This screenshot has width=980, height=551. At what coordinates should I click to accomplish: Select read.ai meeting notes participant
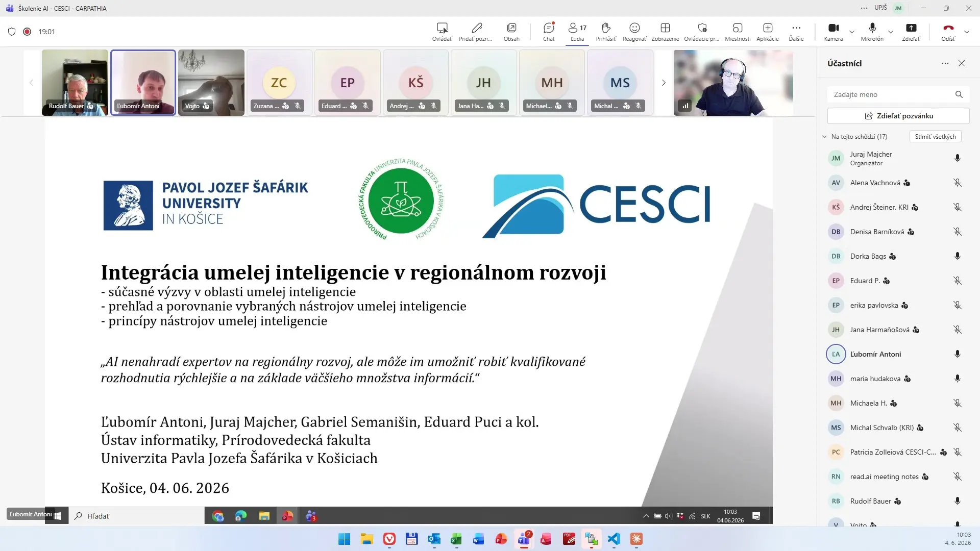pos(897,477)
